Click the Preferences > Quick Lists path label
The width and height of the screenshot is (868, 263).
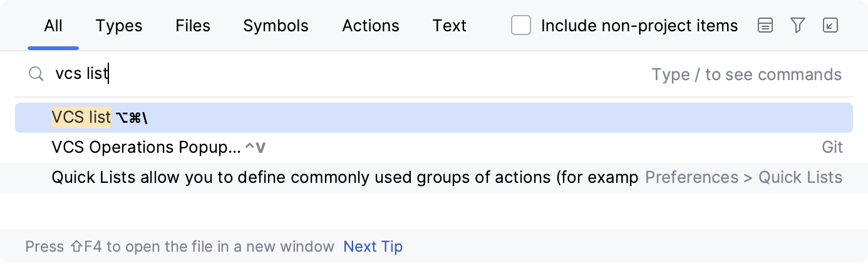coord(743,177)
